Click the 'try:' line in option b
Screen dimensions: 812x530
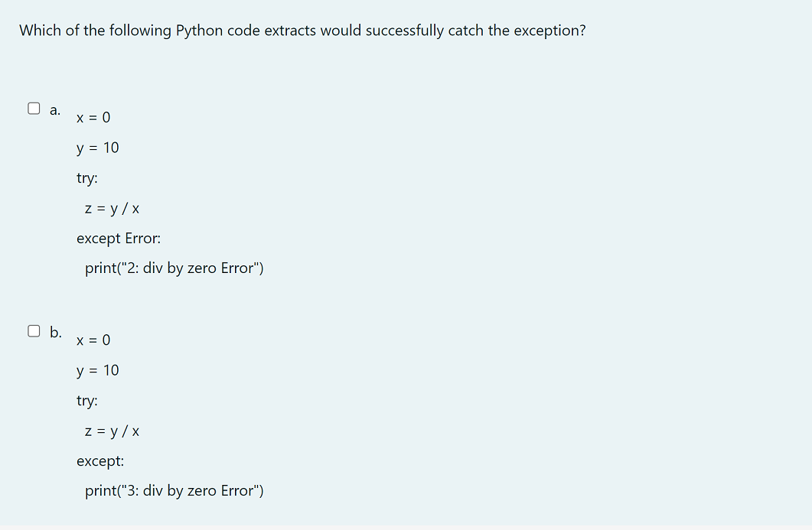(87, 401)
